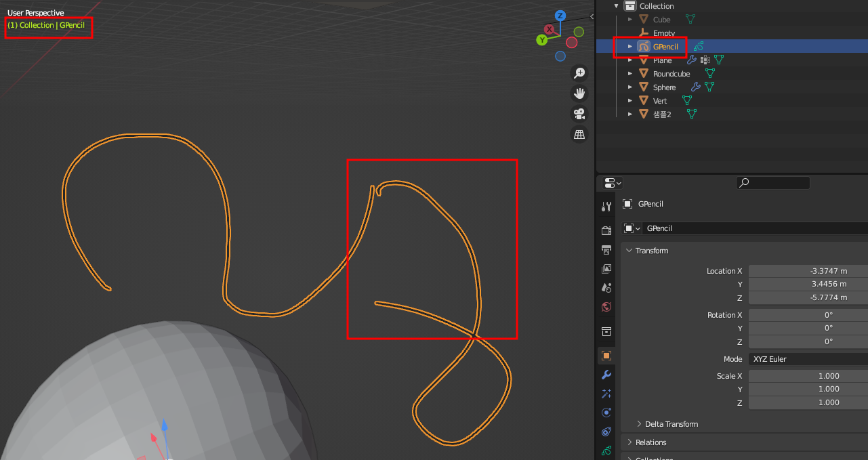Open the Modifiers wrench properties tab
This screenshot has width=868, height=460.
(x=606, y=374)
